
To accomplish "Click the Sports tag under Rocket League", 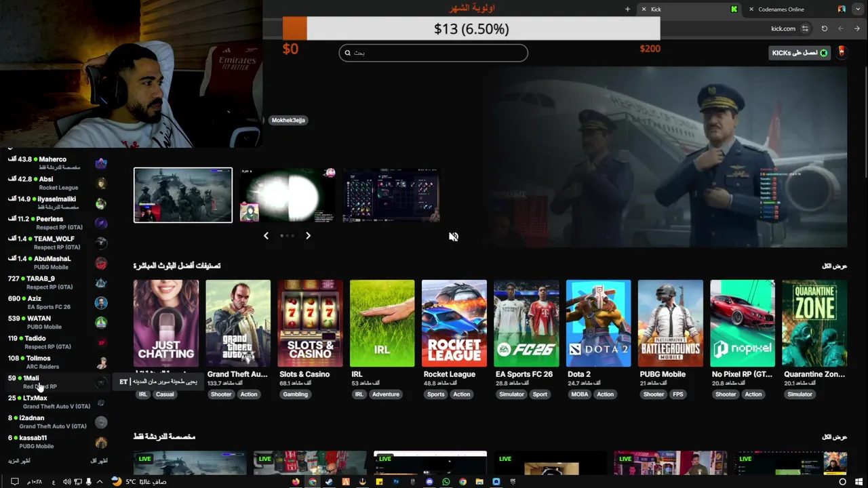I will pyautogui.click(x=435, y=394).
